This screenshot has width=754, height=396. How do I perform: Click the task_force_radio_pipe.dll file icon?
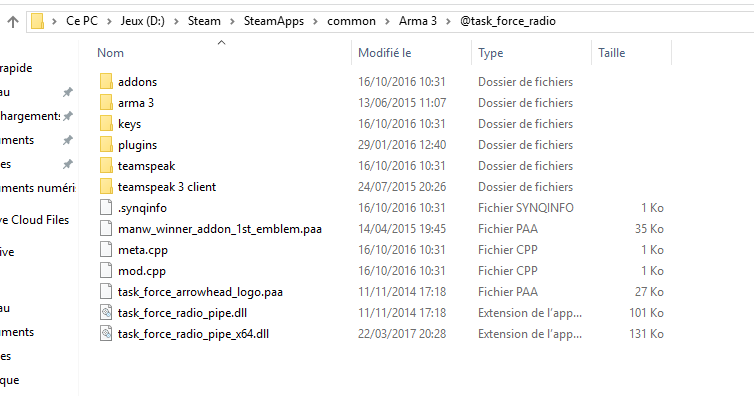106,312
